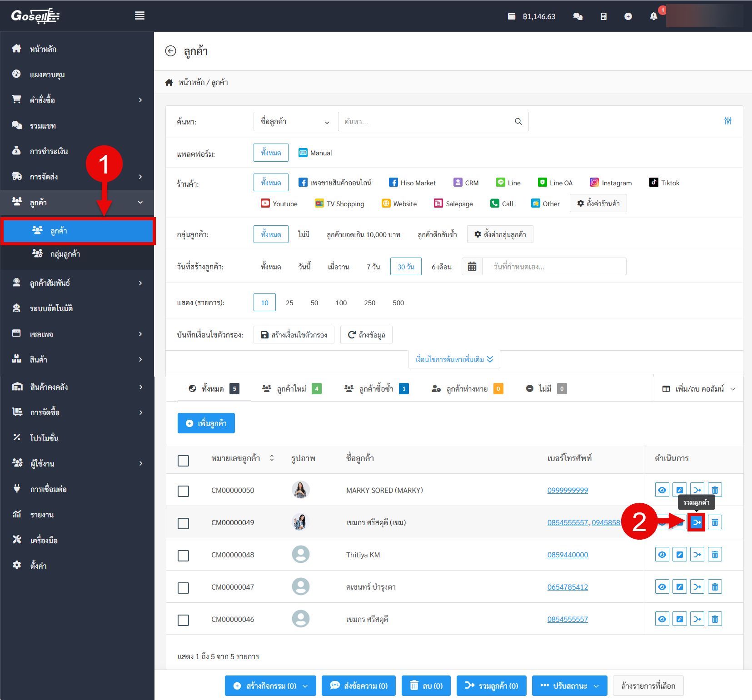Click the filter settings icon beside search

[x=727, y=121]
